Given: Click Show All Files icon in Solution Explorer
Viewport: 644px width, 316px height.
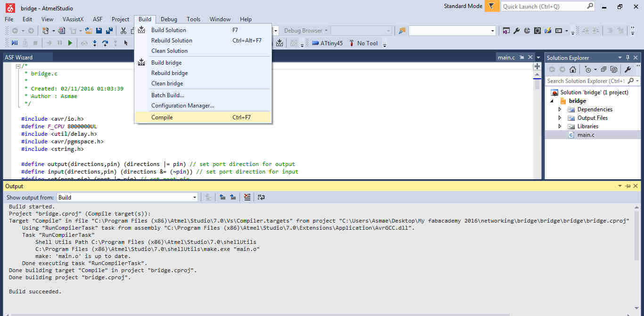Looking at the screenshot, I should [x=614, y=69].
